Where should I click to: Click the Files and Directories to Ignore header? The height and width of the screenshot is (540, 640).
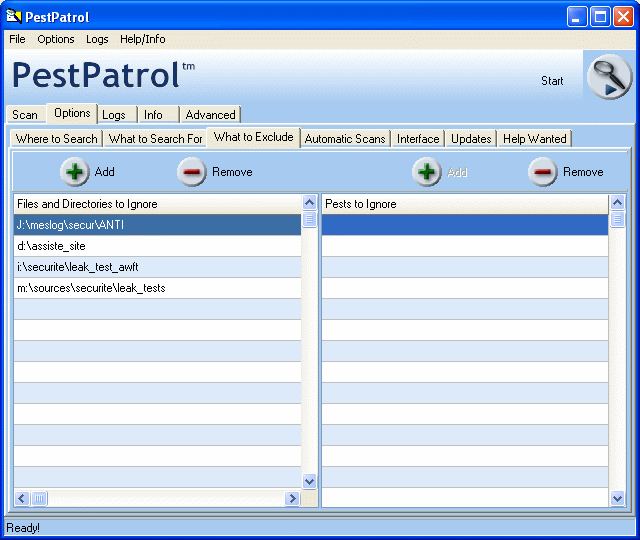(x=158, y=204)
